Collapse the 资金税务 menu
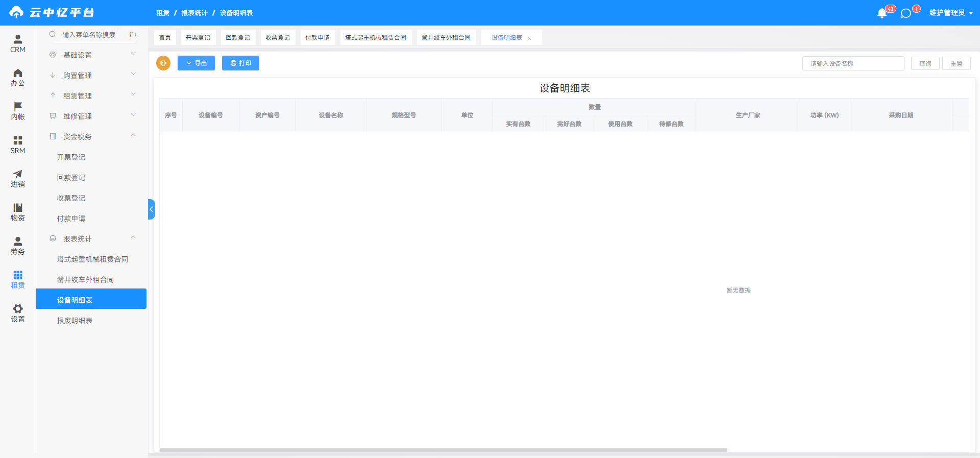 coord(91,136)
